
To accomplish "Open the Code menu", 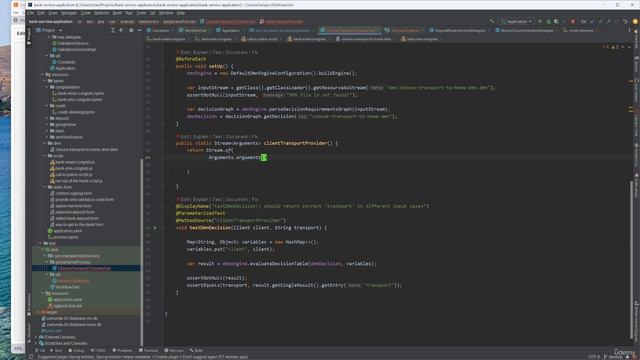I will pos(86,13).
